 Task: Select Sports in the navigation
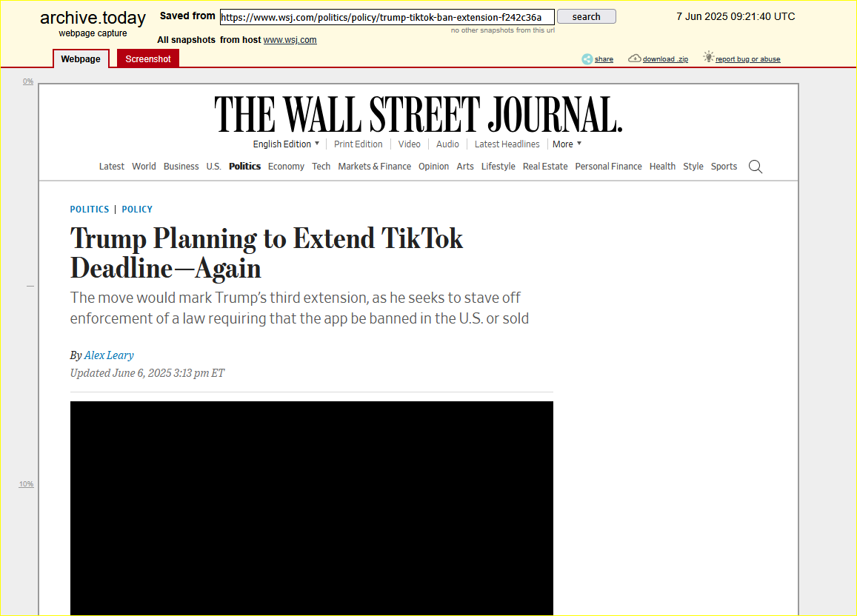coord(724,167)
